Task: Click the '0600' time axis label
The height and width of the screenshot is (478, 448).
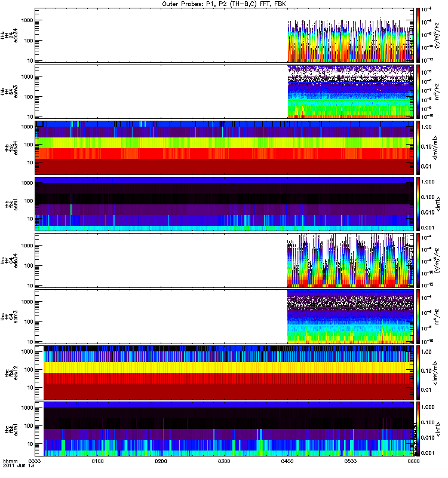Action: (413, 461)
